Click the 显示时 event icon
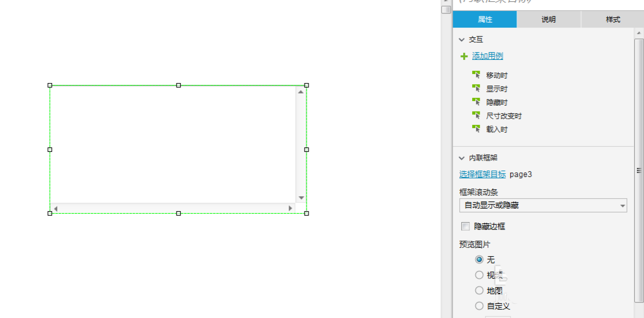644x318 pixels. tap(477, 89)
